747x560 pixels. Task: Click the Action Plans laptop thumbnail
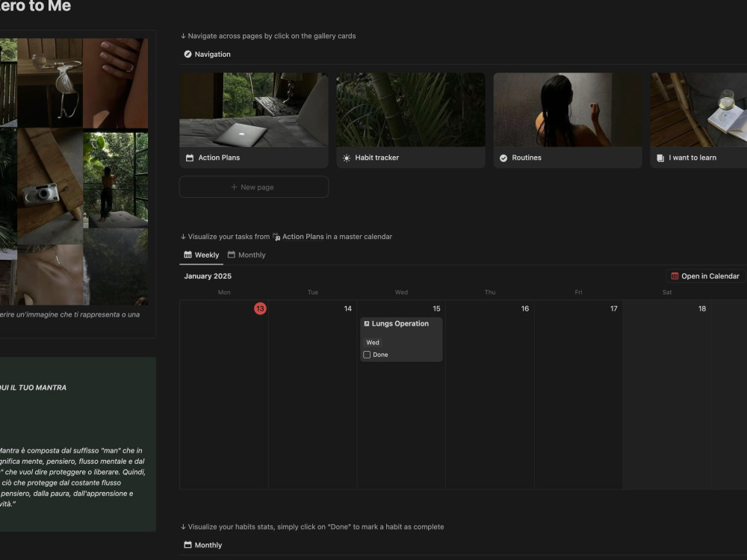click(x=253, y=110)
